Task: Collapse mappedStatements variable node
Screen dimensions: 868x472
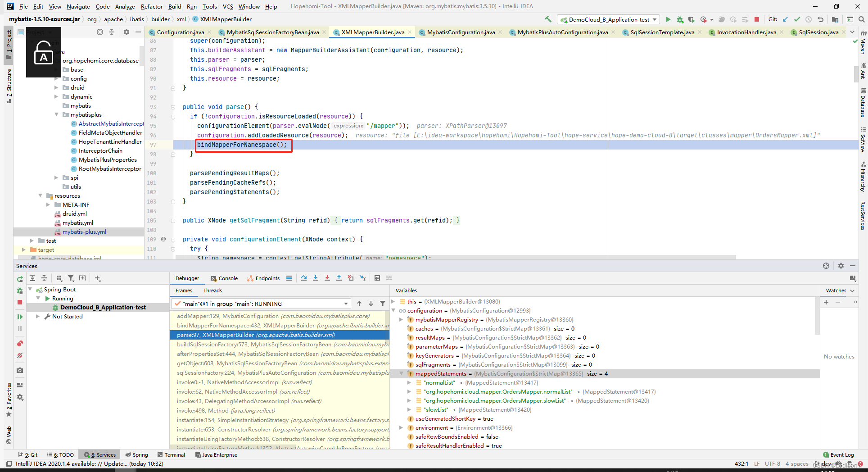Action: click(401, 373)
